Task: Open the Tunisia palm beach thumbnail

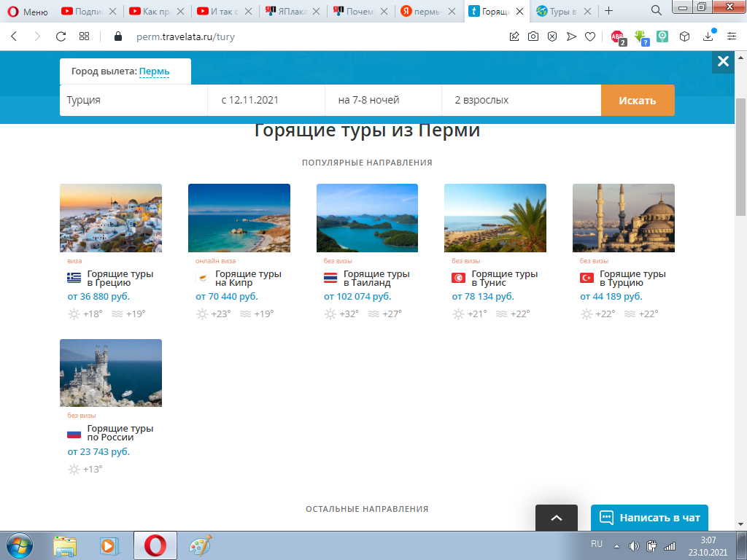Action: tap(495, 217)
